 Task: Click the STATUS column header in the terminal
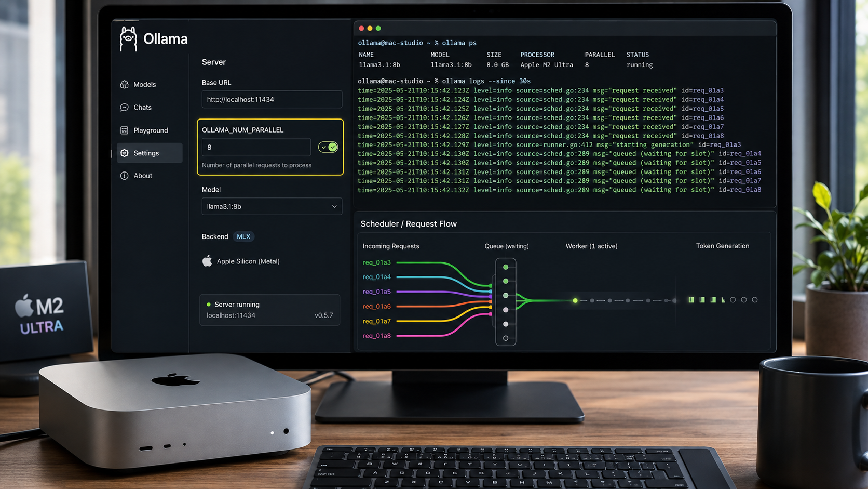[x=638, y=55]
